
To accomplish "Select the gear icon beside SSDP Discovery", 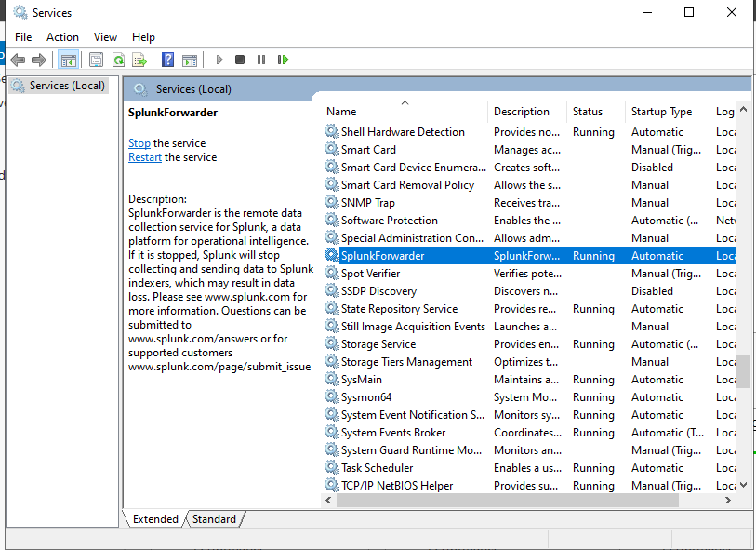I will pos(331,290).
